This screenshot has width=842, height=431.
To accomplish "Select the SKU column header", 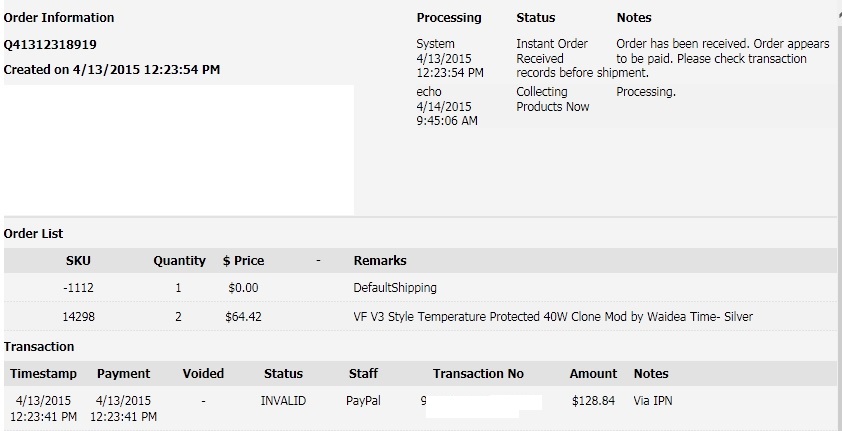I will pos(78,261).
